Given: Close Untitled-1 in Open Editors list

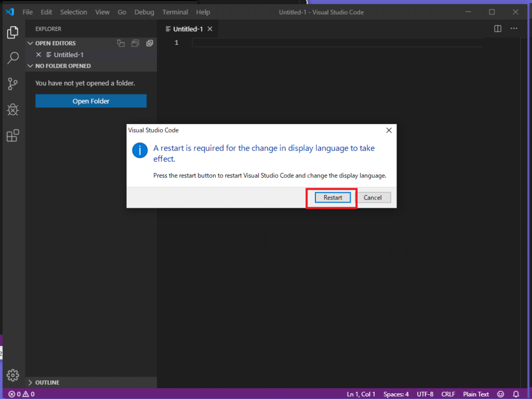Looking at the screenshot, I should pos(38,55).
